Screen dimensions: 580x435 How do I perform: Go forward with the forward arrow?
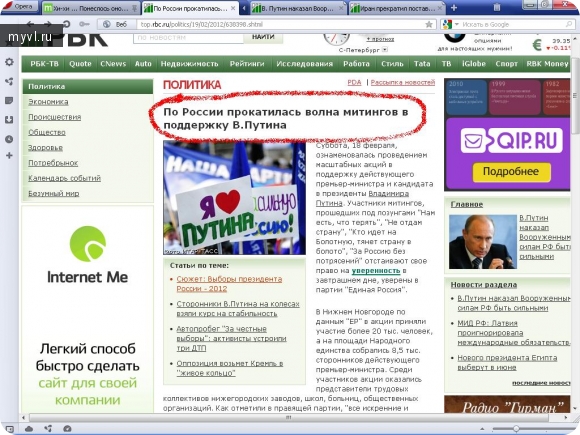[x=48, y=24]
